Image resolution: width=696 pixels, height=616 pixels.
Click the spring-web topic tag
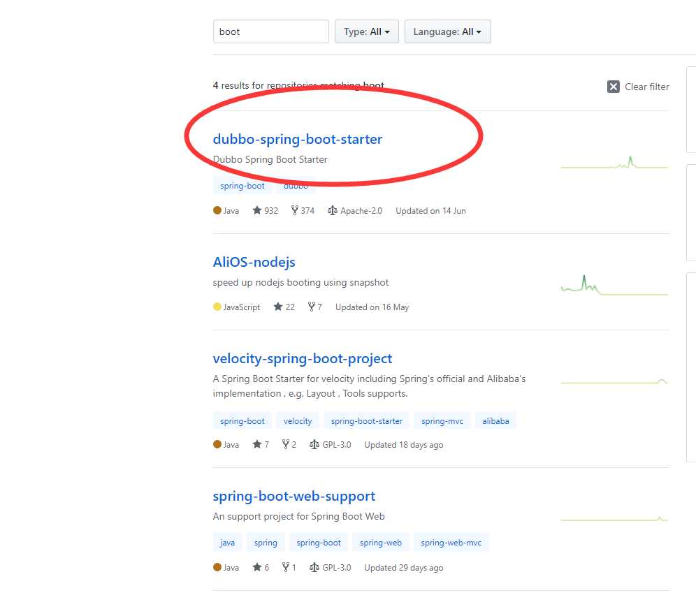pos(380,543)
